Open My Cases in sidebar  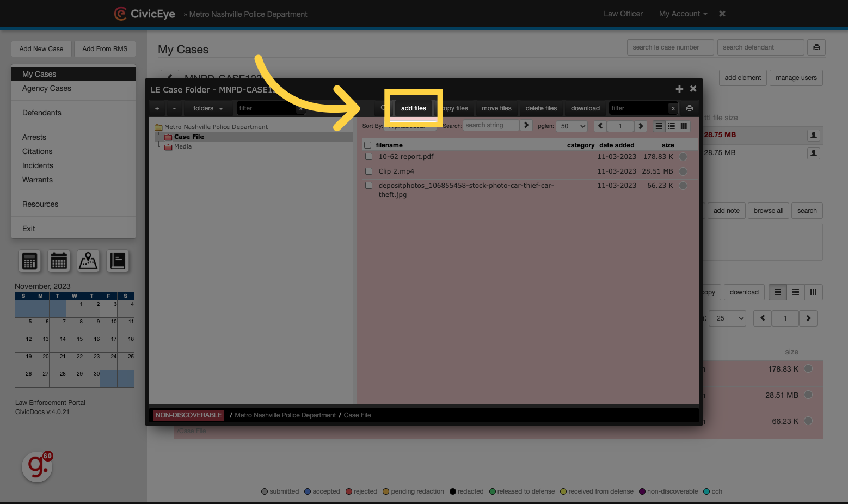click(x=73, y=74)
